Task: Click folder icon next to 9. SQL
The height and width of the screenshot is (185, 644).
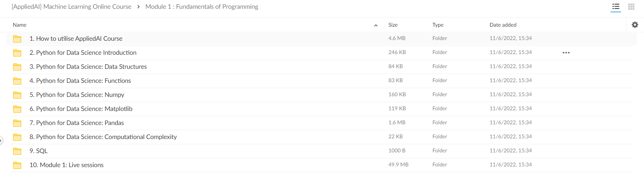Action: [17, 151]
